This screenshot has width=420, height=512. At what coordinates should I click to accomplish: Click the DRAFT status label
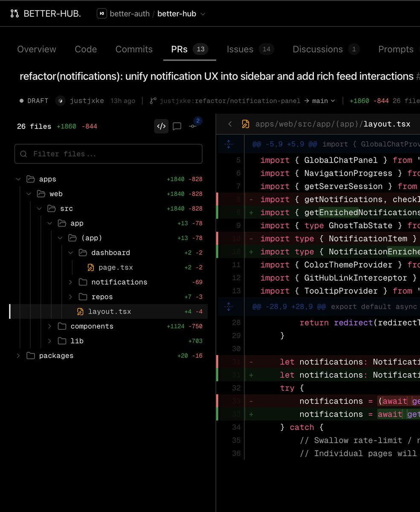[34, 101]
